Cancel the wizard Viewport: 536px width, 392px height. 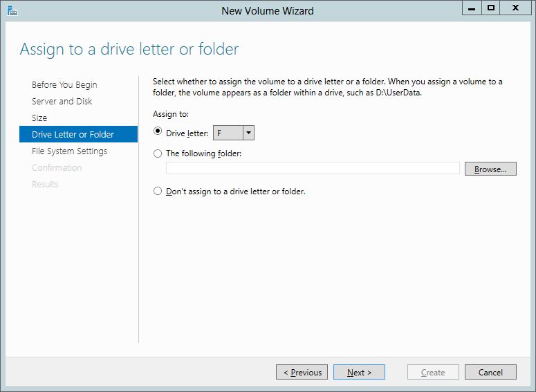pyautogui.click(x=490, y=372)
